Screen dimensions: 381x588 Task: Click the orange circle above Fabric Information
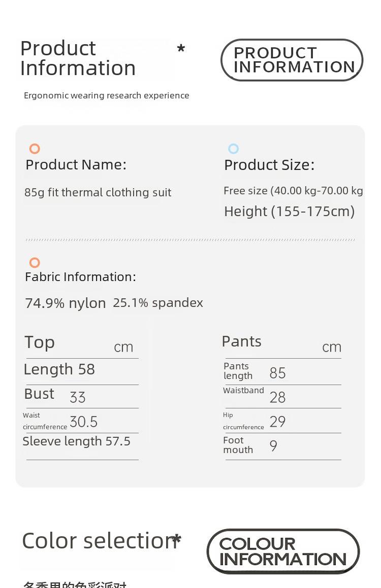click(35, 262)
